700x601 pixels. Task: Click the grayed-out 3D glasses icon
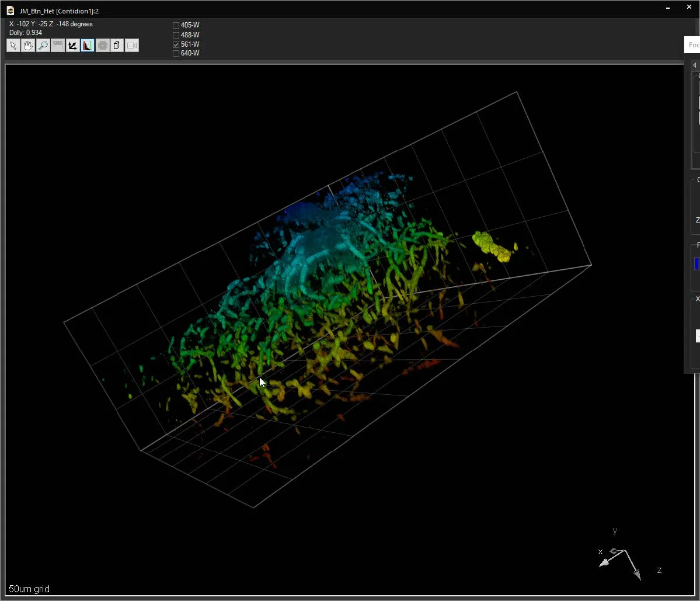[x=58, y=46]
